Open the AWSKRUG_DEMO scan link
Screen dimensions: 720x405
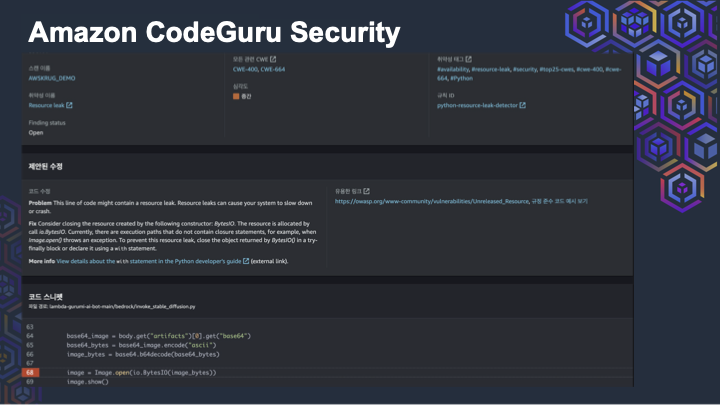click(x=52, y=79)
